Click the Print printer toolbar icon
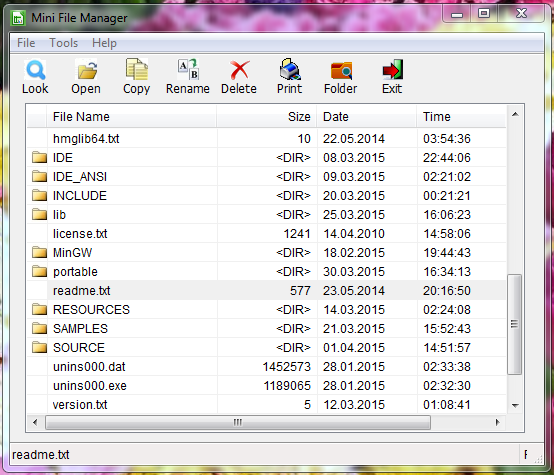This screenshot has width=554, height=475. tap(290, 70)
